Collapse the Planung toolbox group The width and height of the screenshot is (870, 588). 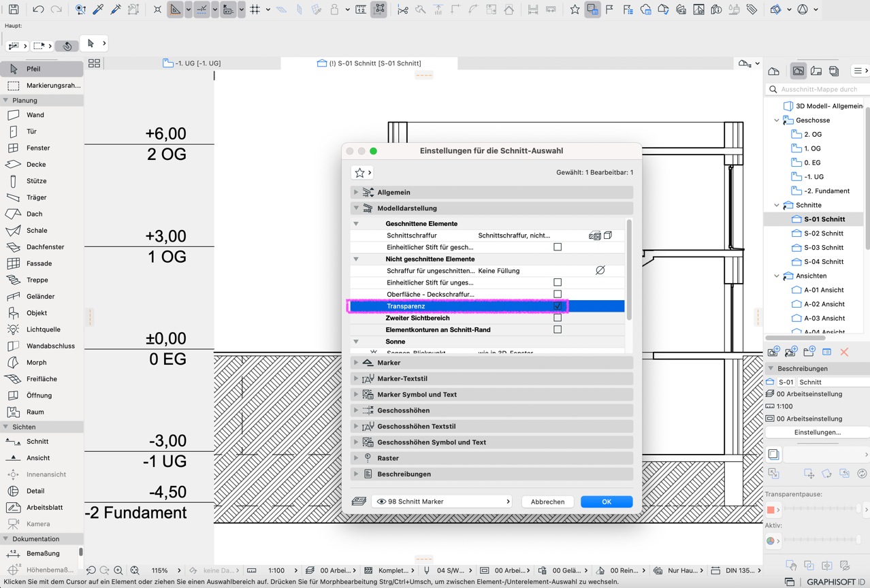[5, 100]
